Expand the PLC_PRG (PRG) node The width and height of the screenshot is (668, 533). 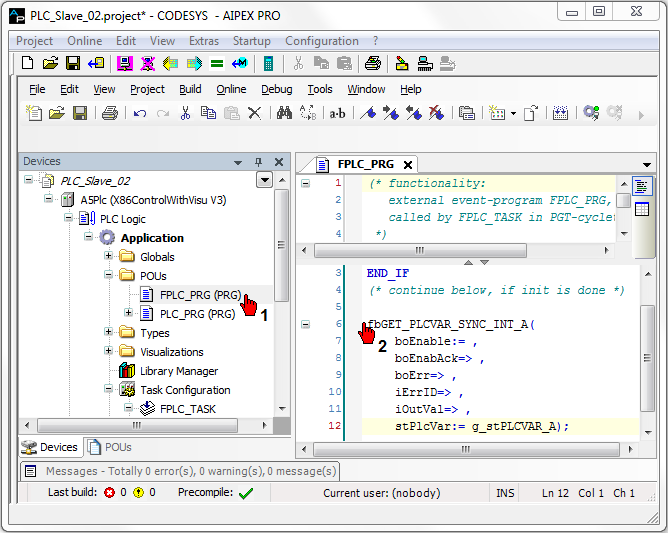click(128, 312)
